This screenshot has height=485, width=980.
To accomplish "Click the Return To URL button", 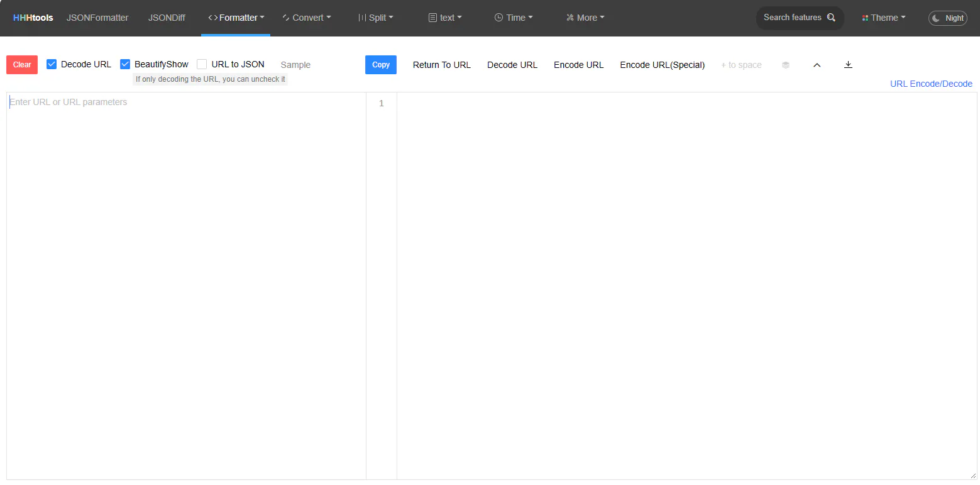I will [442, 65].
